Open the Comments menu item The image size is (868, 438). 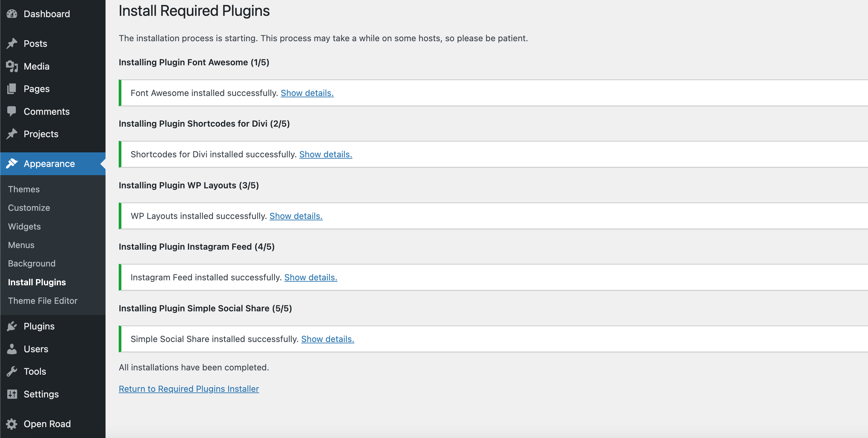[53, 111]
